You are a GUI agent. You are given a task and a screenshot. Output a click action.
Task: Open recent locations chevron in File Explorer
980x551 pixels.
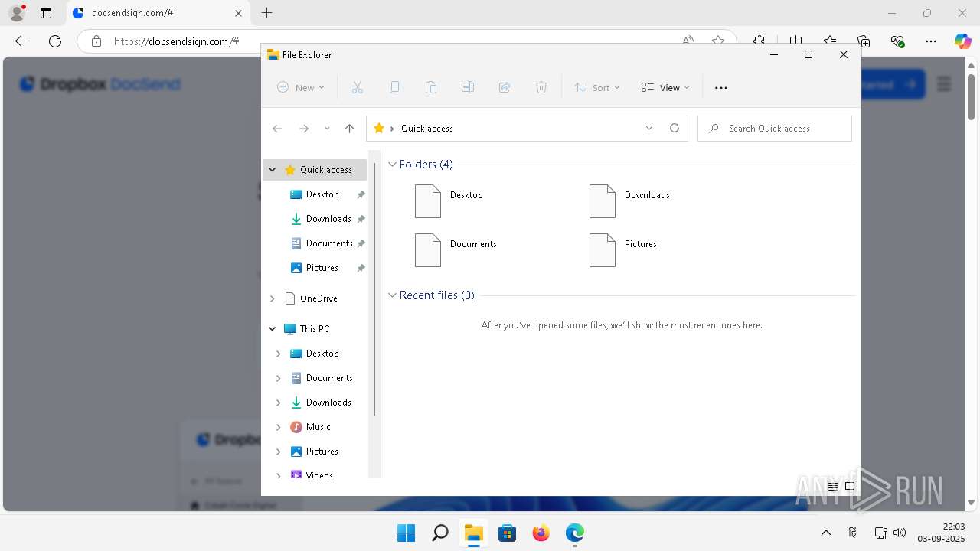tap(327, 129)
